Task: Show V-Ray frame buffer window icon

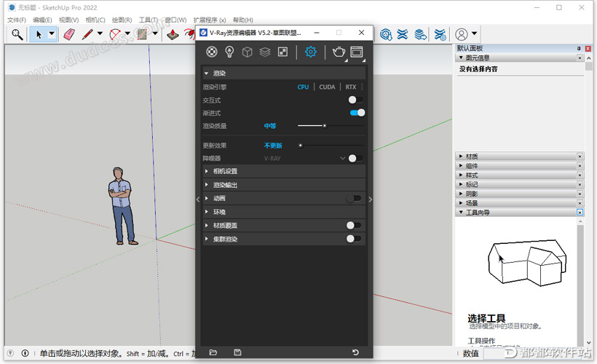Action: (x=357, y=52)
